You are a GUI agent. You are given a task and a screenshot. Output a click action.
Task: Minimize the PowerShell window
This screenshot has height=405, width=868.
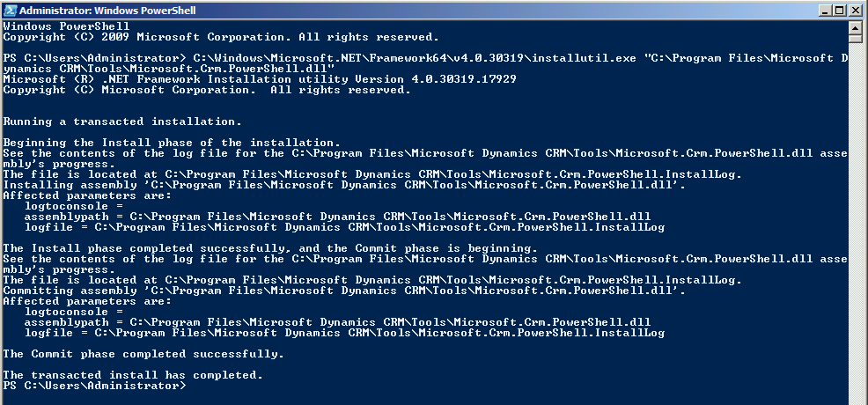tap(825, 11)
